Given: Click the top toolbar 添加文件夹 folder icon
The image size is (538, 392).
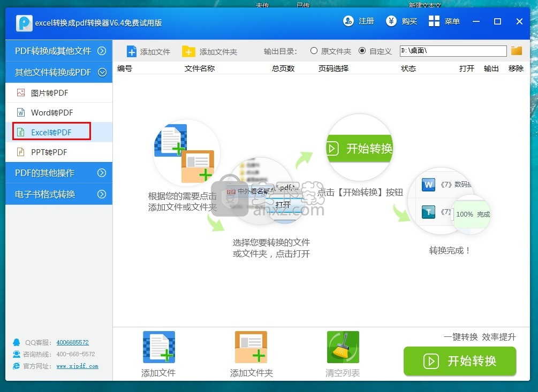Looking at the screenshot, I should pyautogui.click(x=188, y=51).
